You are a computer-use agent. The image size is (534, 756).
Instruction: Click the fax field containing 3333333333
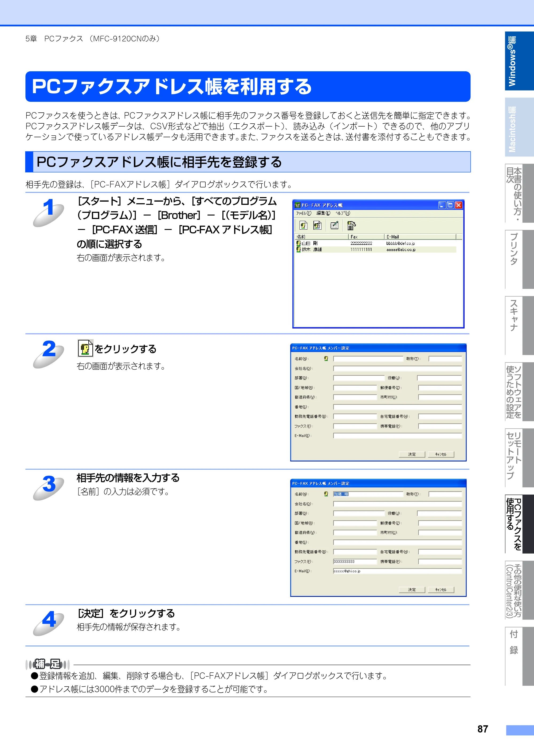click(355, 561)
